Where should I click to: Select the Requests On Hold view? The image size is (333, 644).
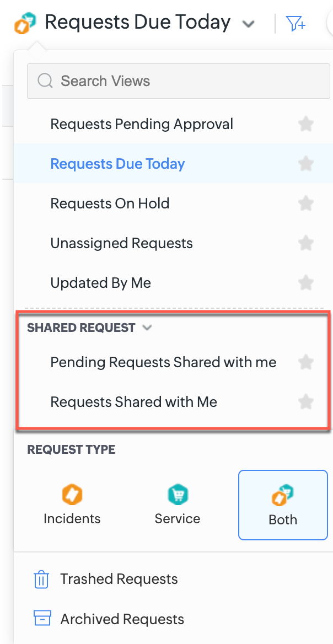[x=110, y=203]
